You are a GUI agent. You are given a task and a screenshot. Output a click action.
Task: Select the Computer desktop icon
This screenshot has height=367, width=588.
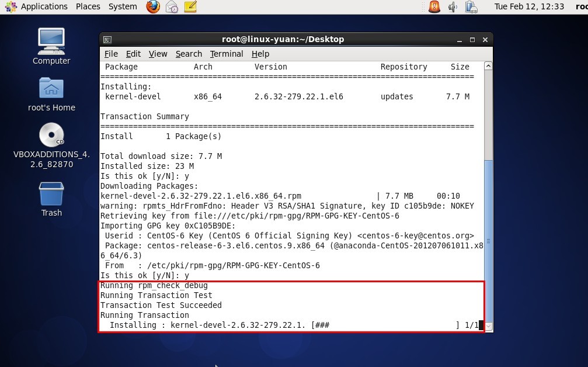[x=51, y=47]
